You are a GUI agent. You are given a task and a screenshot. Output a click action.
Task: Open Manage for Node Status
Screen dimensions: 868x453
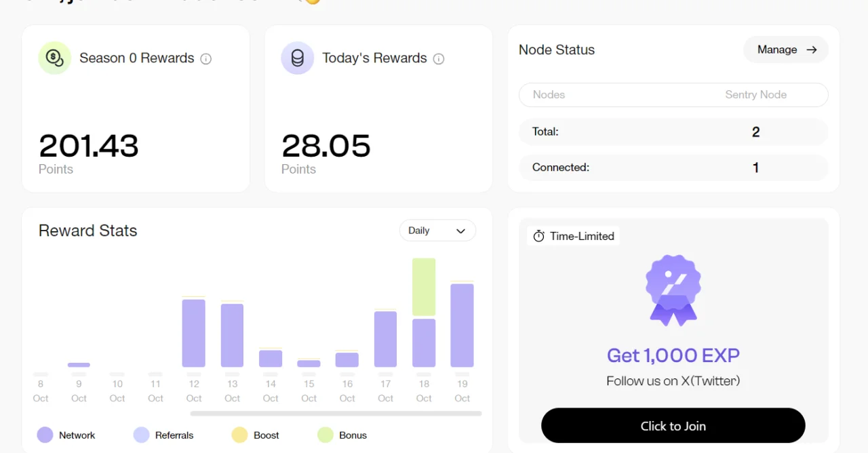[786, 50]
